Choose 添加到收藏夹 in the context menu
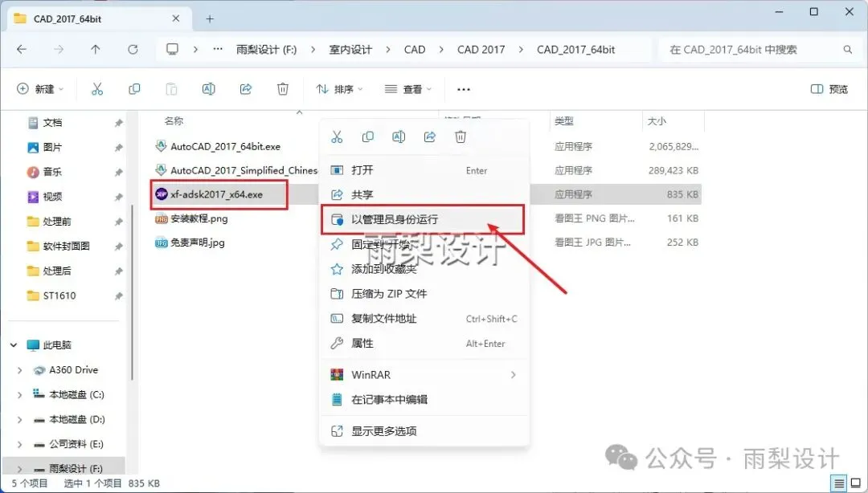The image size is (868, 493). pos(424,270)
